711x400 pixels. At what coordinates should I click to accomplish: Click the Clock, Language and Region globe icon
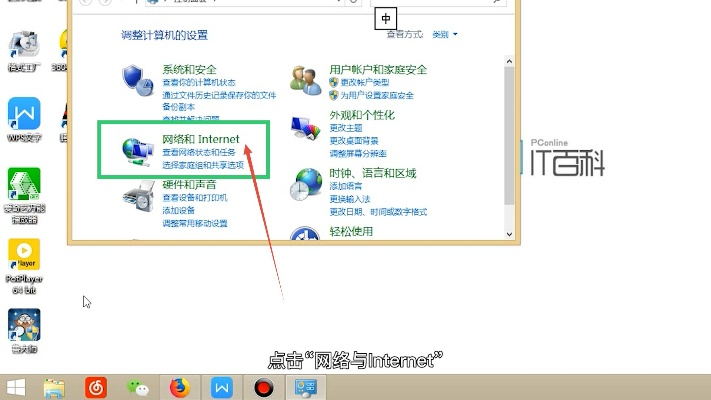pos(304,183)
